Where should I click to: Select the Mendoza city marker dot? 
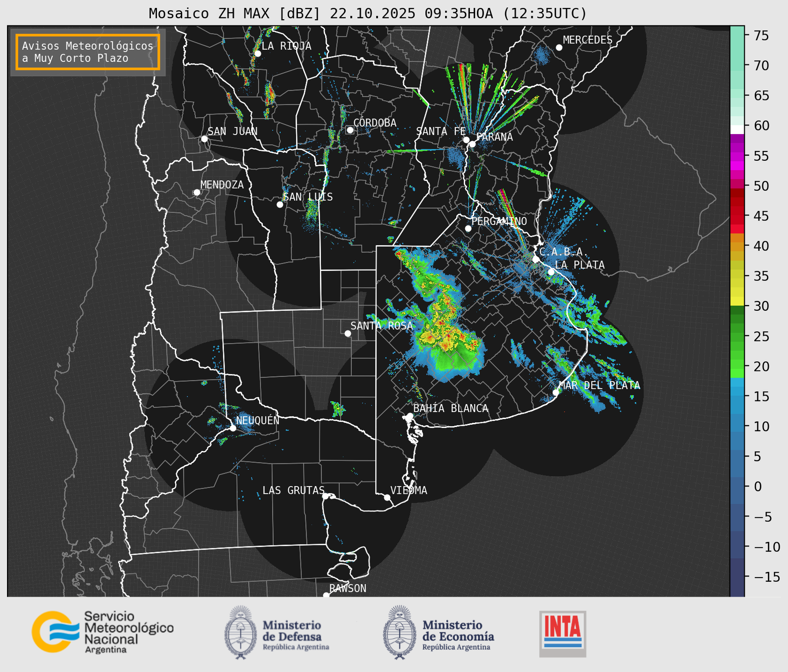[x=197, y=193]
